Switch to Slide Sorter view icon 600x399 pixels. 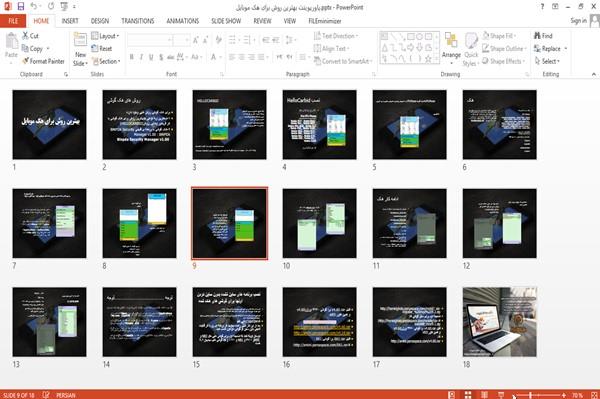(x=468, y=395)
